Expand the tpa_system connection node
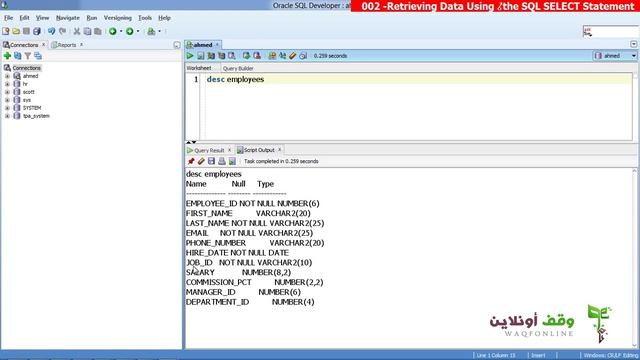 pos(7,116)
